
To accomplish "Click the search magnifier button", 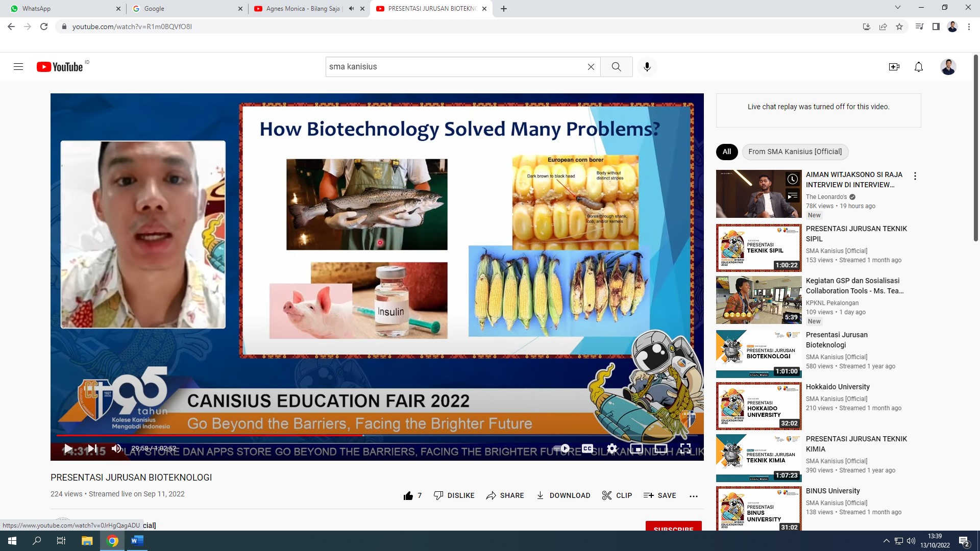I will [x=616, y=67].
